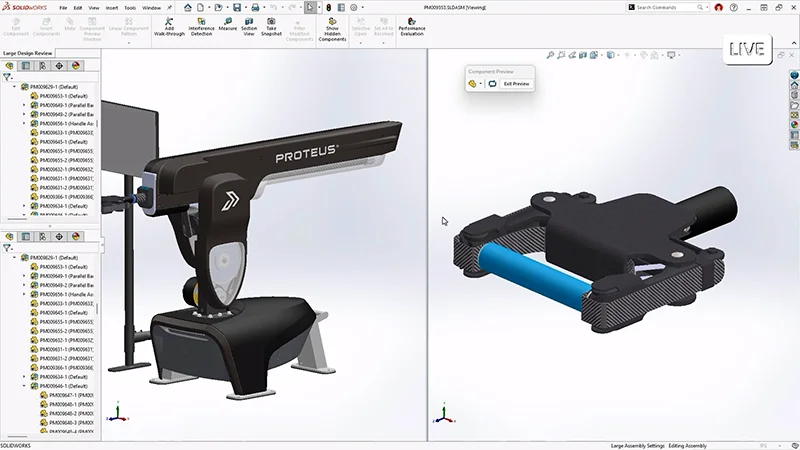
Task: Click the Exit Preview button
Action: click(x=516, y=84)
